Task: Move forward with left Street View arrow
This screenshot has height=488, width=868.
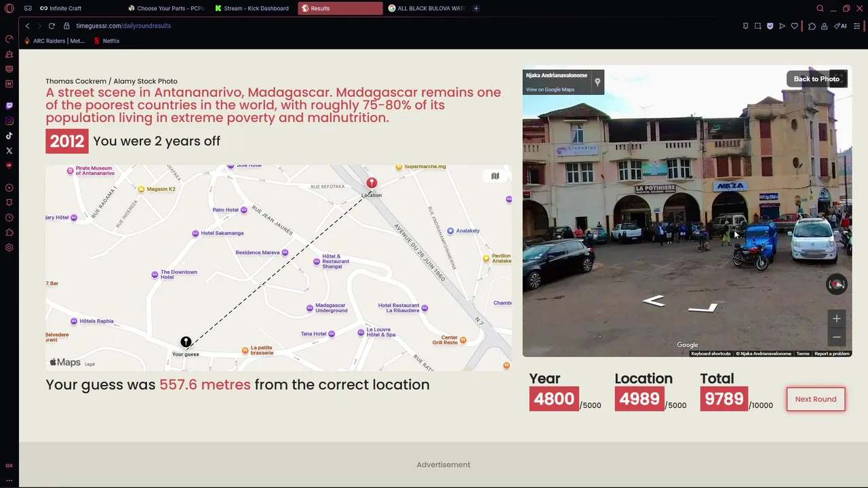Action: point(654,300)
